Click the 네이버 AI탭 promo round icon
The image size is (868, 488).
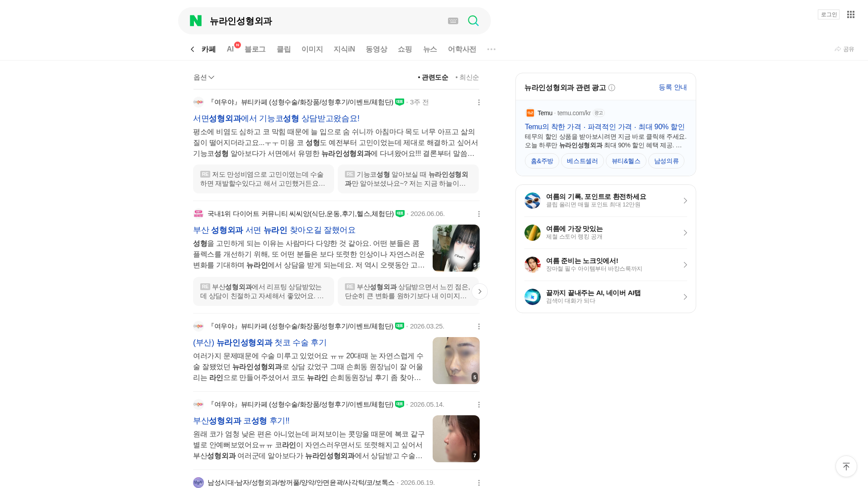tap(533, 297)
